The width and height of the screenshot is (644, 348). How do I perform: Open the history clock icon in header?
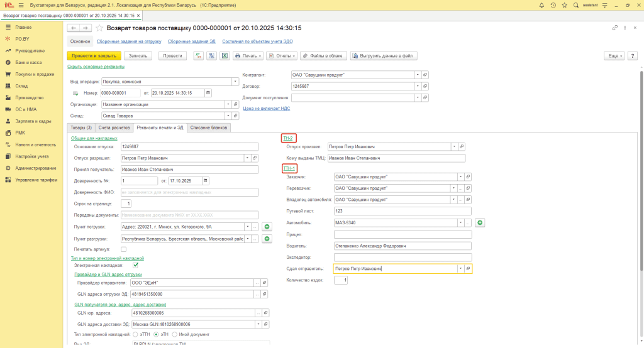click(x=553, y=5)
